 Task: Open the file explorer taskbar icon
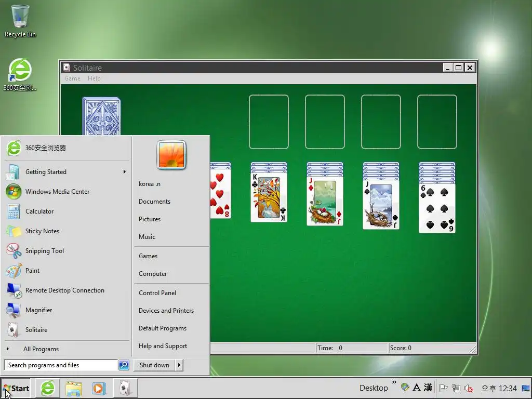74,389
